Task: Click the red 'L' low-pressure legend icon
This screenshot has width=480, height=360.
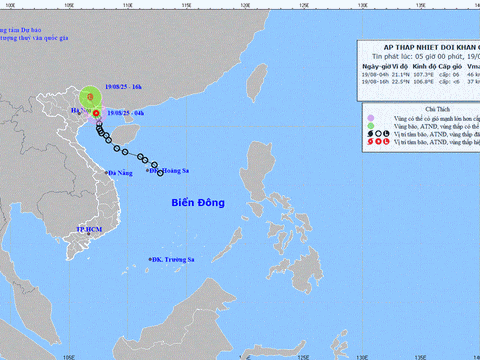Action: [386, 142]
